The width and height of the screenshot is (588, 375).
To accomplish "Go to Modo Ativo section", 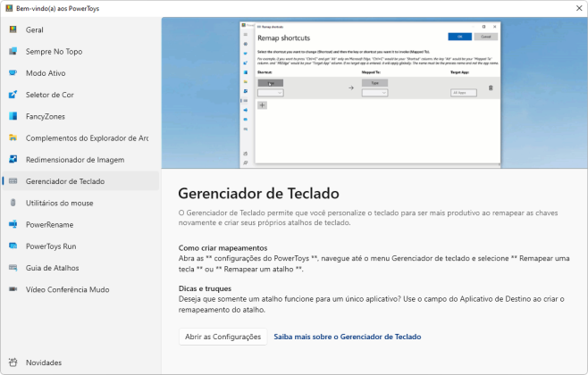I will [81, 73].
